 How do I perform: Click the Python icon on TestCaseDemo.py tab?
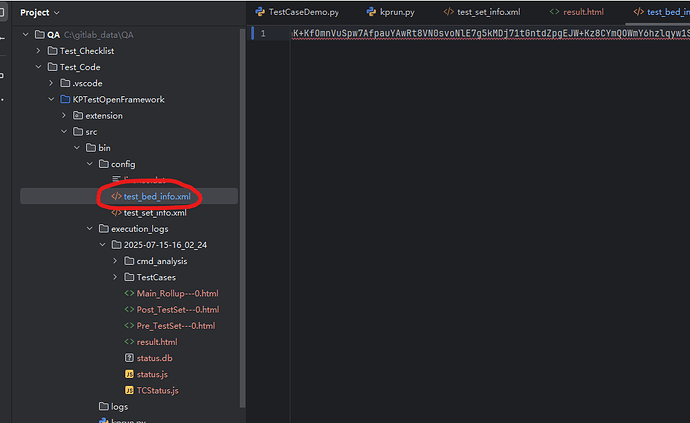click(x=260, y=12)
